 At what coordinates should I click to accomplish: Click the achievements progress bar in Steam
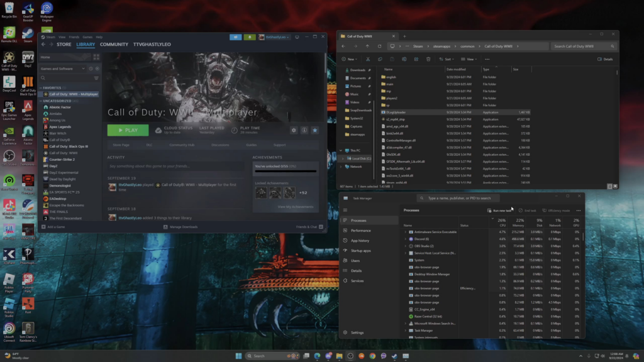click(286, 171)
